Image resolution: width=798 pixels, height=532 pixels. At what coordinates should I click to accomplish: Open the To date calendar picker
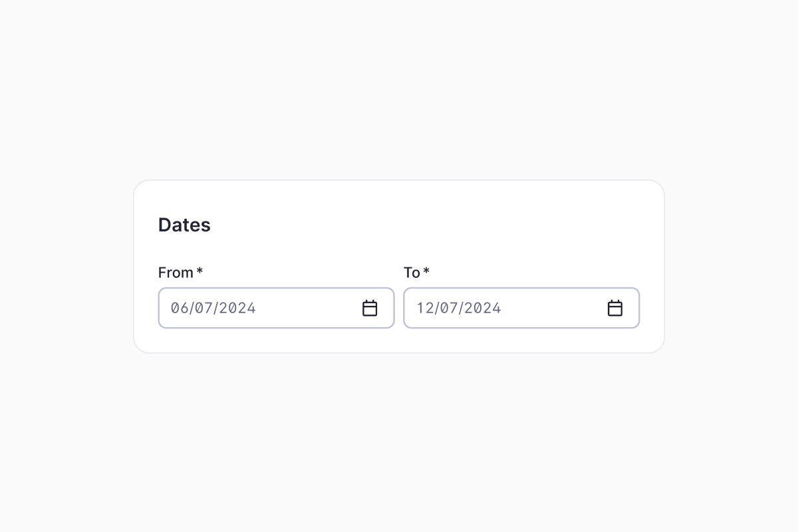tap(615, 308)
